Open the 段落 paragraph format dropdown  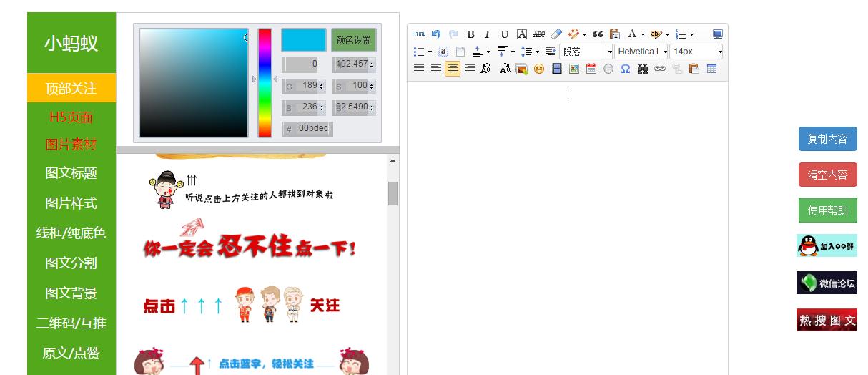coord(586,52)
